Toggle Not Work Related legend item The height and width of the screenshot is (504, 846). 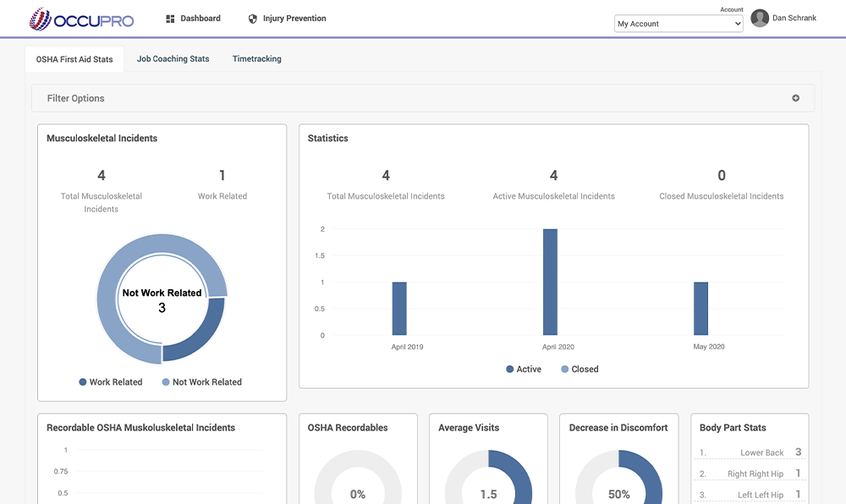click(x=202, y=381)
